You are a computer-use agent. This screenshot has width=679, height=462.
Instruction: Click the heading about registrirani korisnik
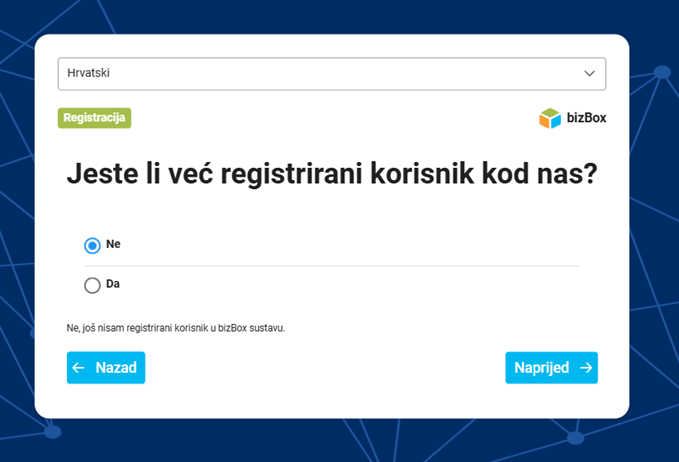pos(332,174)
